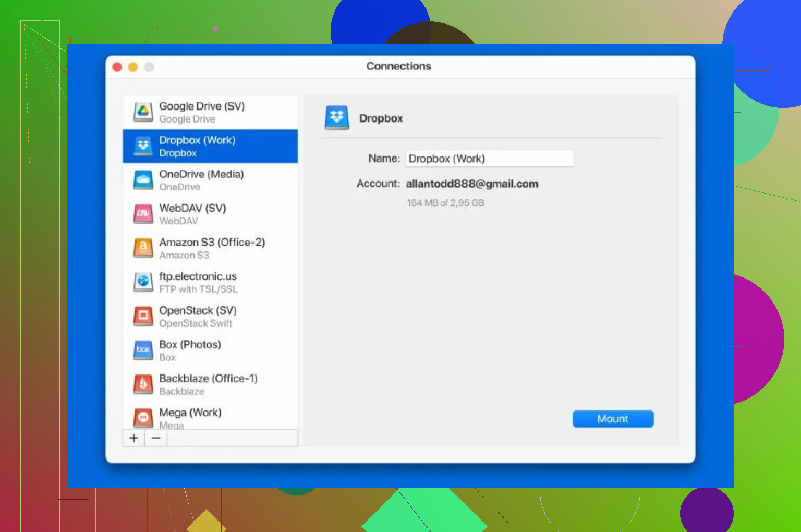Remove selected connection with minus button
The height and width of the screenshot is (532, 801).
[x=156, y=438]
